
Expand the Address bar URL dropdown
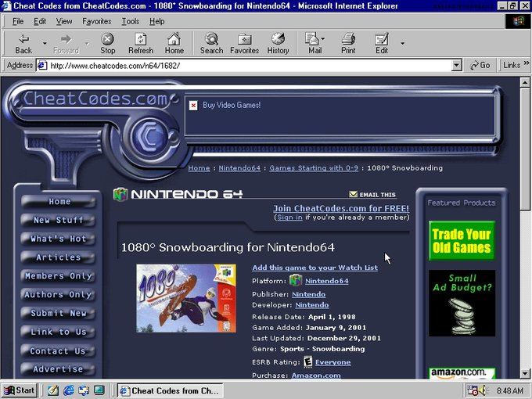click(457, 65)
